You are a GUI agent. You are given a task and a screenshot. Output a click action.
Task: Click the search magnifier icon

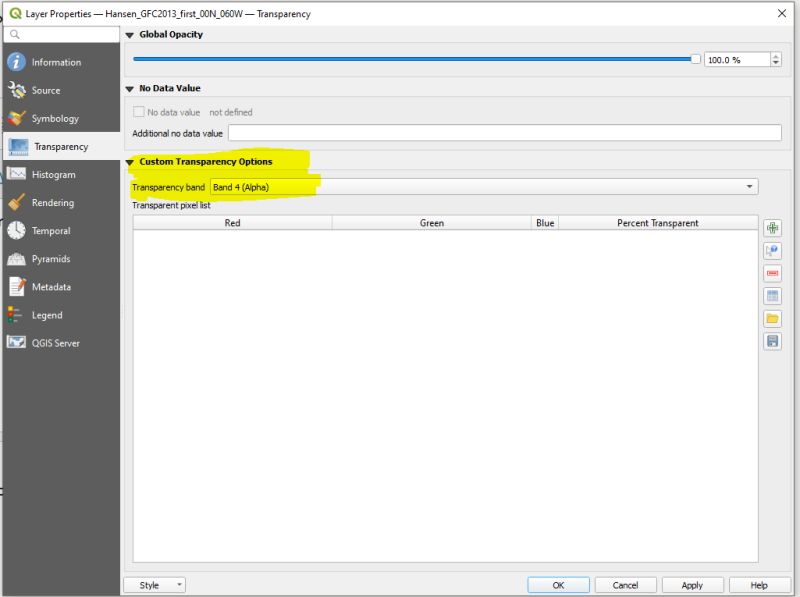(x=15, y=34)
